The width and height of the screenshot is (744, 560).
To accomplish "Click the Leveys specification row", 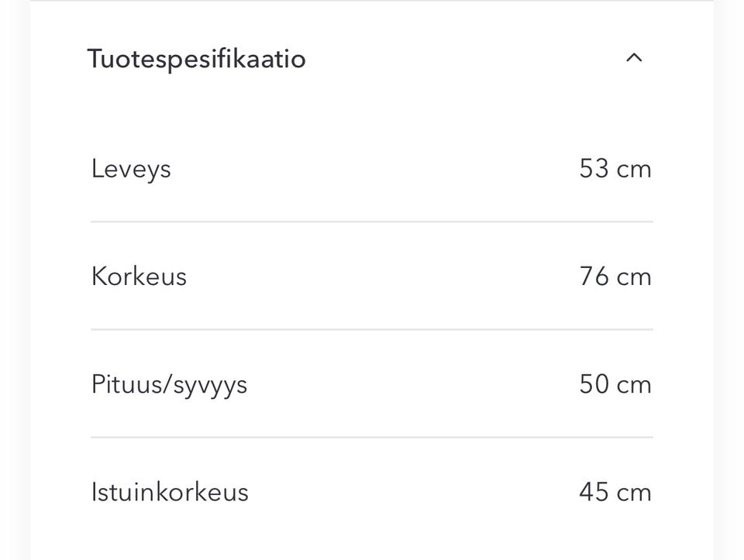I will pyautogui.click(x=372, y=168).
